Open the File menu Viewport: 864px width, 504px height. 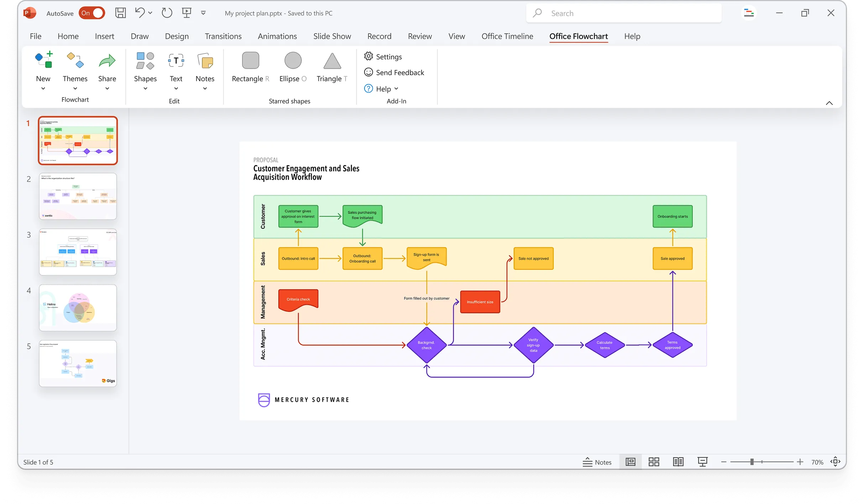click(x=36, y=36)
